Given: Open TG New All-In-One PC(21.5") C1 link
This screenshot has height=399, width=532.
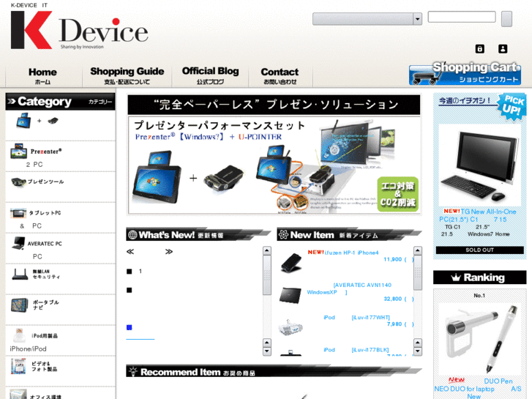Looking at the screenshot, I should pos(478,216).
